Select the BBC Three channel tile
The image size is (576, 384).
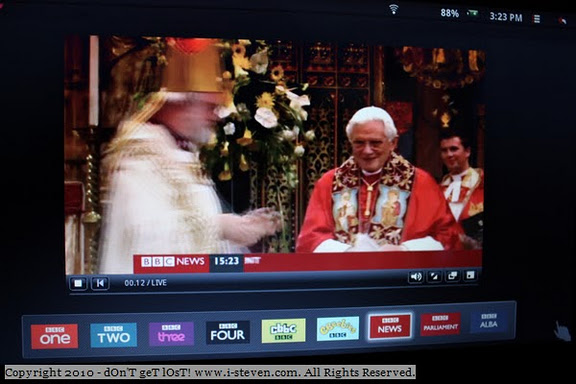(x=171, y=334)
